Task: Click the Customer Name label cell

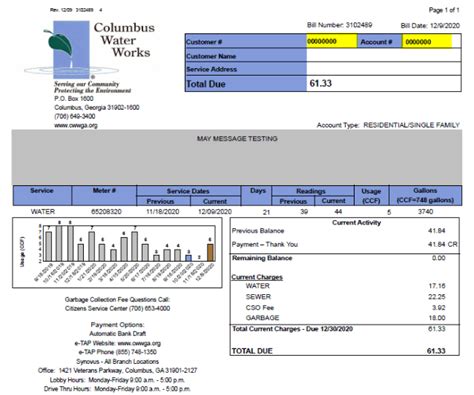Action: point(246,56)
